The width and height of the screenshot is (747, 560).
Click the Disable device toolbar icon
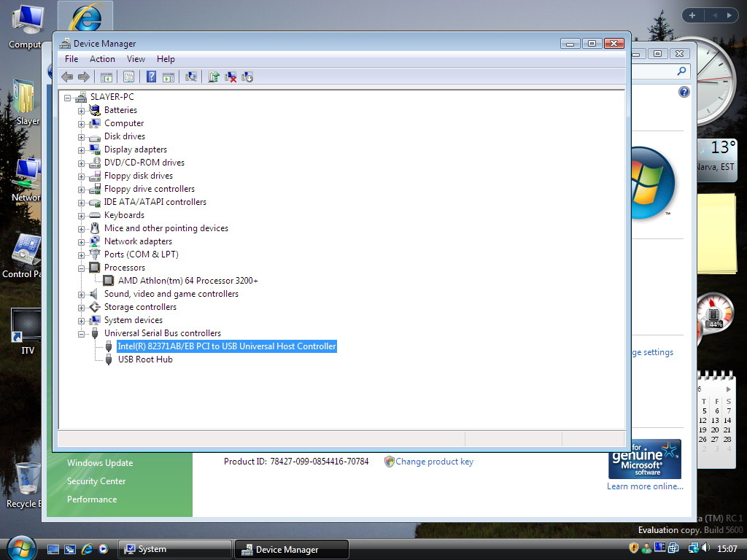click(247, 77)
